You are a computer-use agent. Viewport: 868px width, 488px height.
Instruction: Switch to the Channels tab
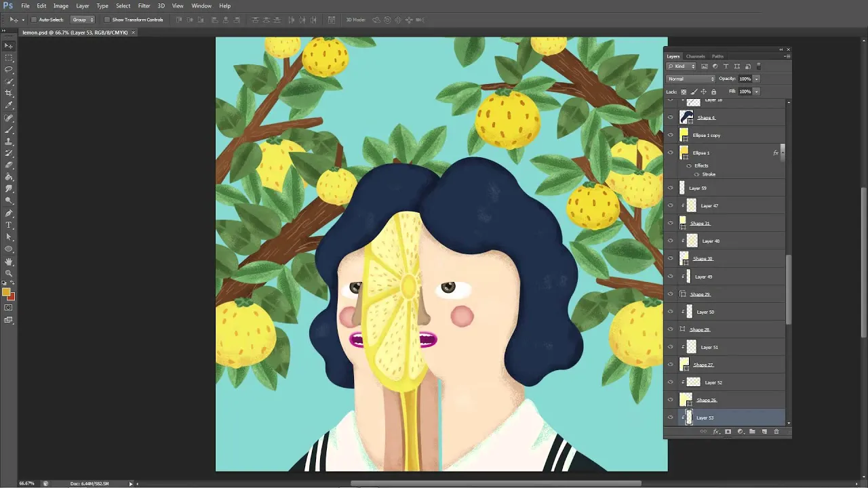695,56
